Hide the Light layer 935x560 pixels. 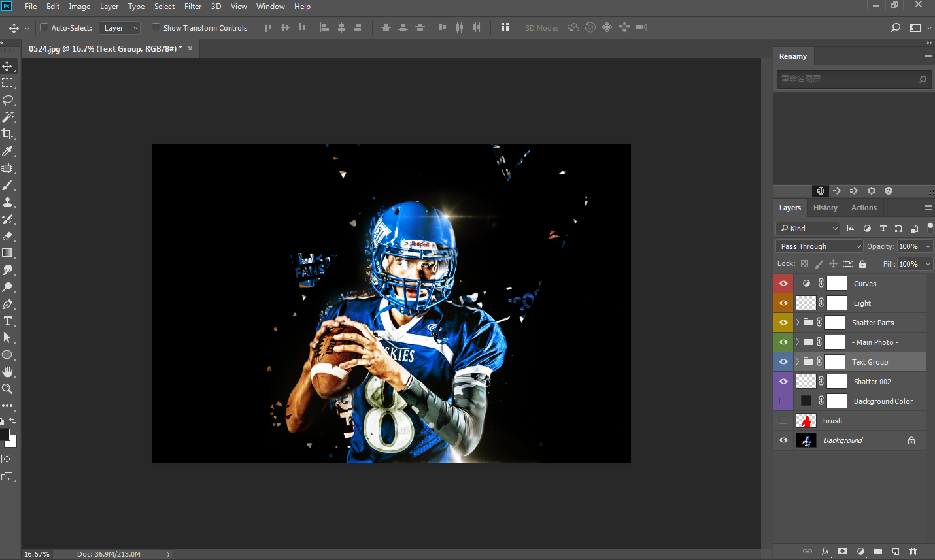(x=783, y=303)
